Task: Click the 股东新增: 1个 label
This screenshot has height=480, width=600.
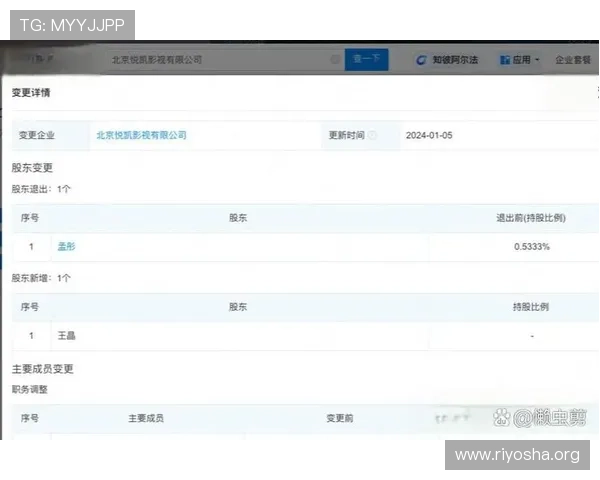Action: (41, 278)
